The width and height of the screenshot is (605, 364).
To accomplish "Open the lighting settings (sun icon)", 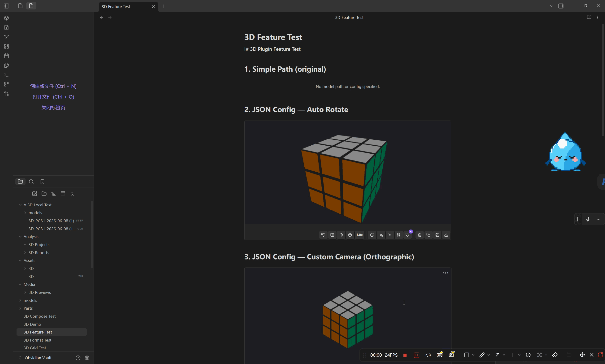I will [x=390, y=235].
